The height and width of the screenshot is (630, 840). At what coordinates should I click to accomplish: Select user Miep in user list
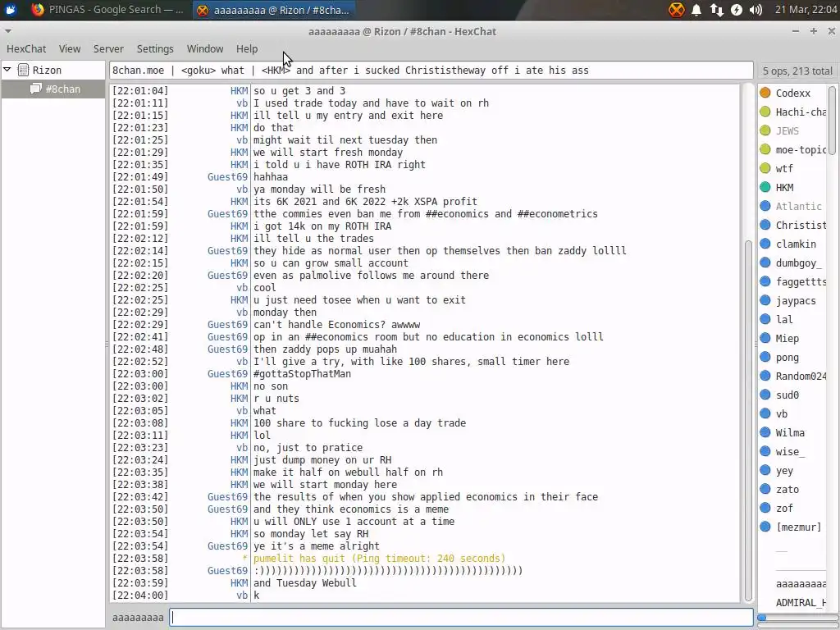[787, 338]
